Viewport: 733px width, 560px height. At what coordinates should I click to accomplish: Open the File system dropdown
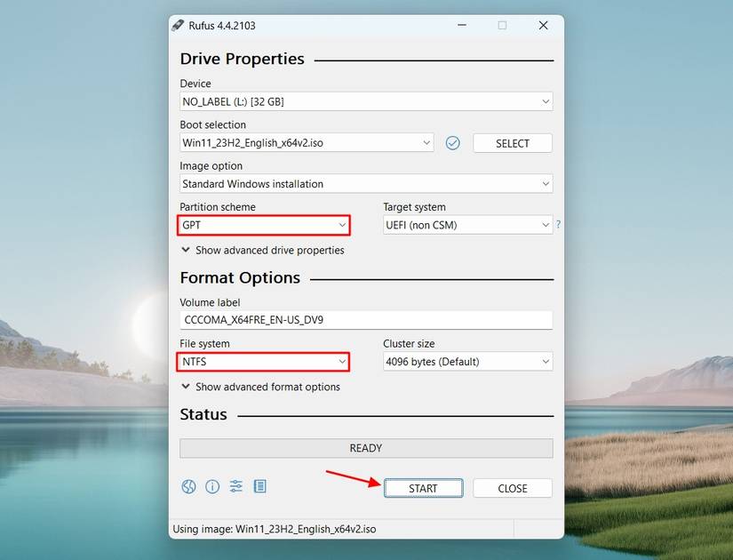click(263, 362)
